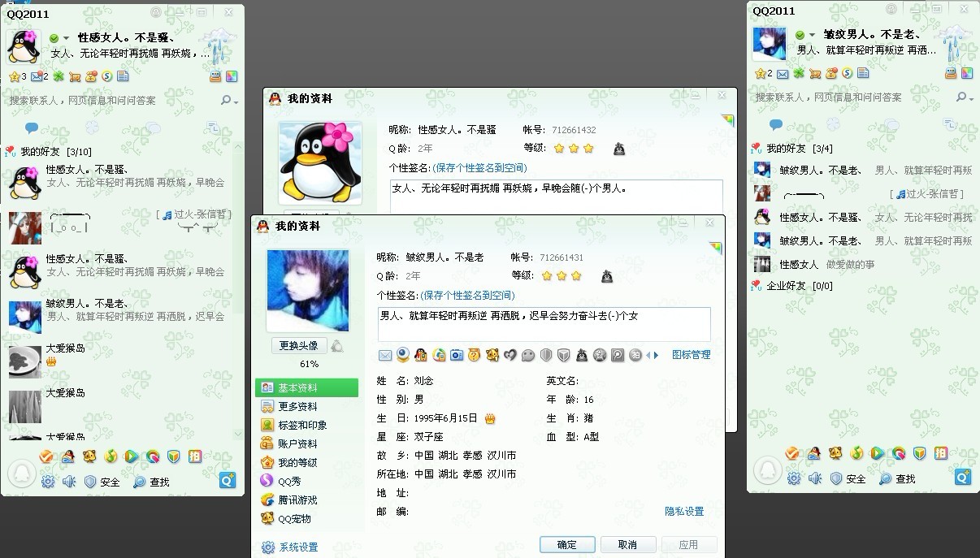
Task: Click QQ penguin icon in profile icon row
Action: [421, 355]
